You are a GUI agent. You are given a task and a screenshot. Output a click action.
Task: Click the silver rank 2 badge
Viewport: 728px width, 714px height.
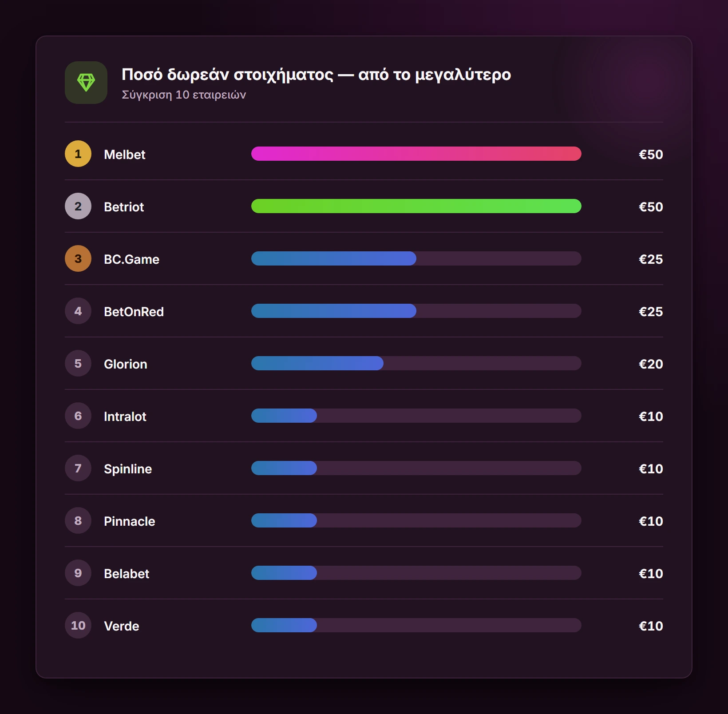point(78,206)
